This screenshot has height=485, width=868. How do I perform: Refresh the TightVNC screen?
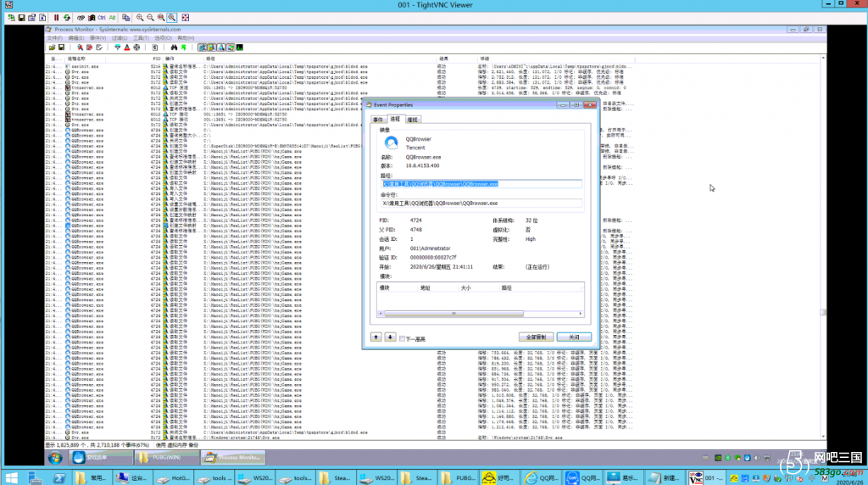(67, 18)
